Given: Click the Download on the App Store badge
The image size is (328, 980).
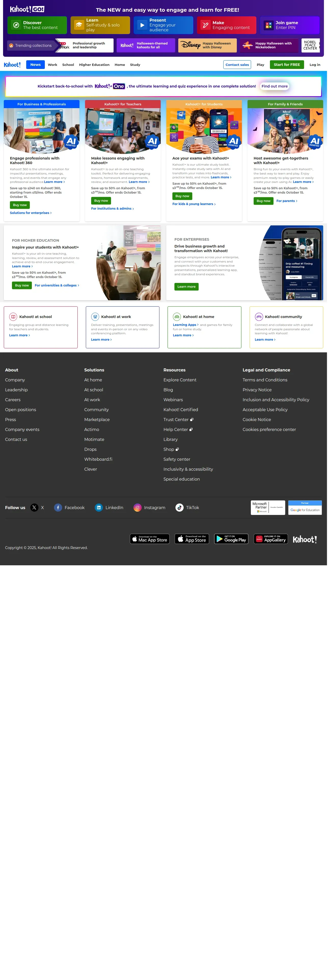Looking at the screenshot, I should pos(192,539).
